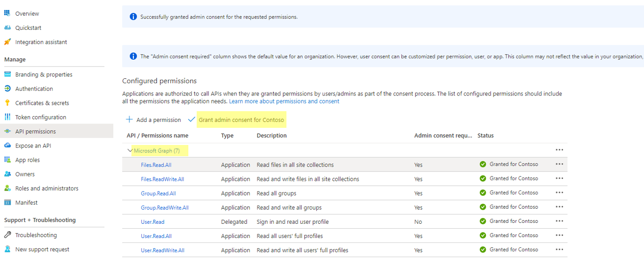Click the API permissions sidebar icon
The width and height of the screenshot is (644, 263).
[x=7, y=131]
